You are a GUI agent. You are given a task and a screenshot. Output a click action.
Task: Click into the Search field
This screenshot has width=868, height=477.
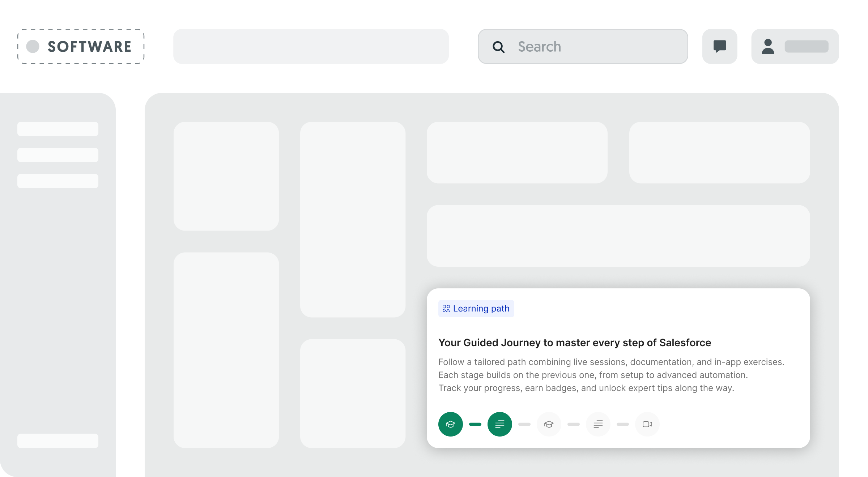(x=597, y=47)
